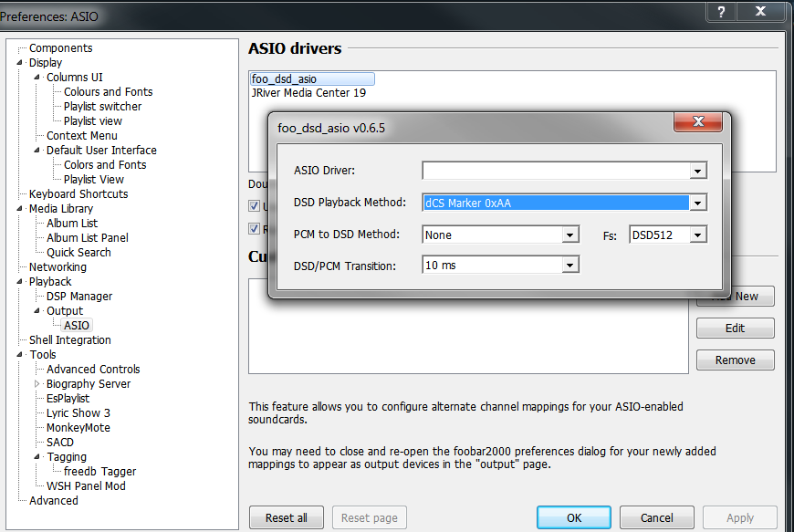Click the OK button

point(574,517)
